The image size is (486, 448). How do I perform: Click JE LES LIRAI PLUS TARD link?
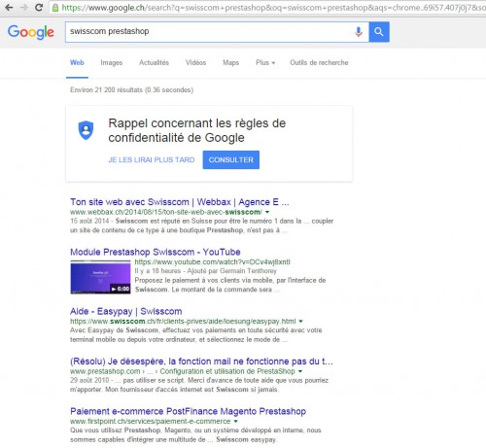tap(152, 159)
